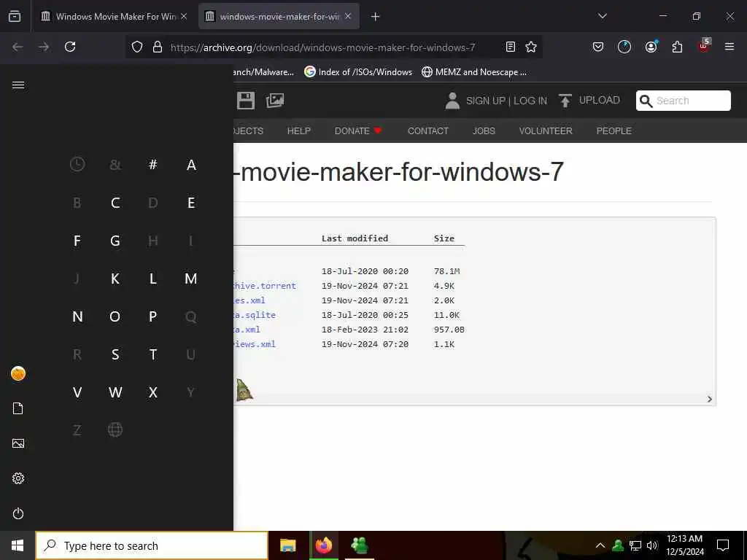Open network icon in system tray

(x=635, y=545)
